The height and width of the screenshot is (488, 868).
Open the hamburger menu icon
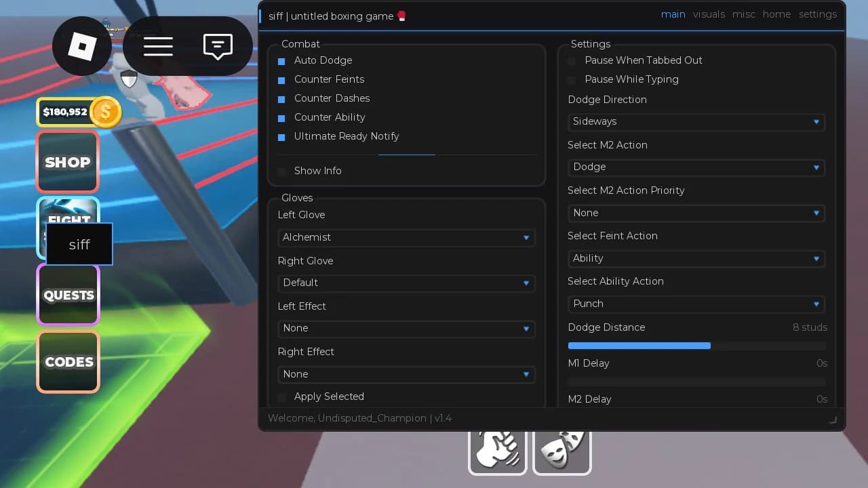pos(157,46)
